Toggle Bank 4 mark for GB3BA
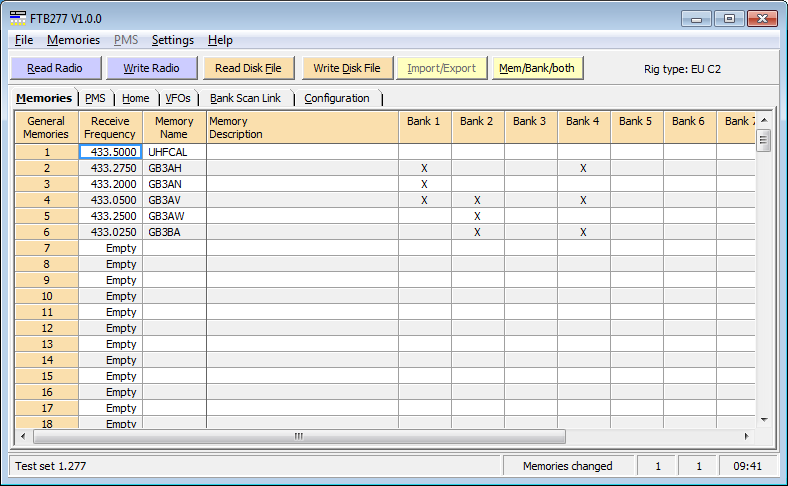This screenshot has height=486, width=788. point(583,232)
